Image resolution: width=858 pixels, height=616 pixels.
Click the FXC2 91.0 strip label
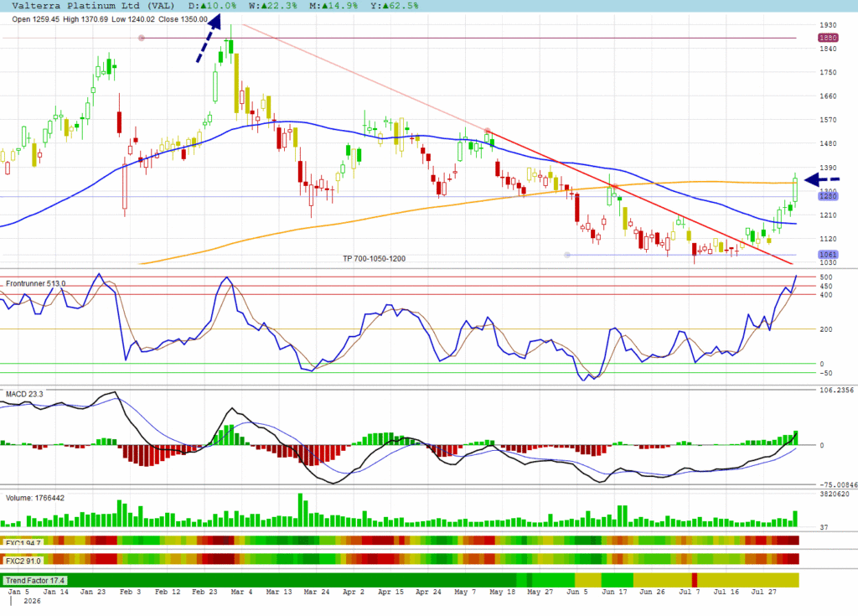23,561
